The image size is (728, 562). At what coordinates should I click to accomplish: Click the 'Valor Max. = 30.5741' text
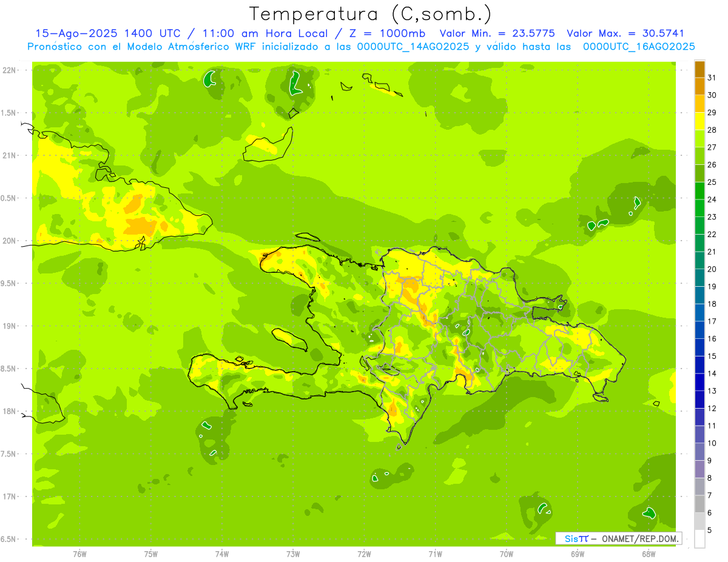coord(625,33)
